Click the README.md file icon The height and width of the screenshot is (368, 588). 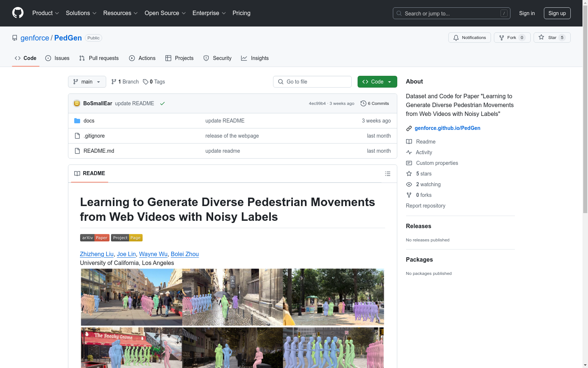tap(77, 151)
